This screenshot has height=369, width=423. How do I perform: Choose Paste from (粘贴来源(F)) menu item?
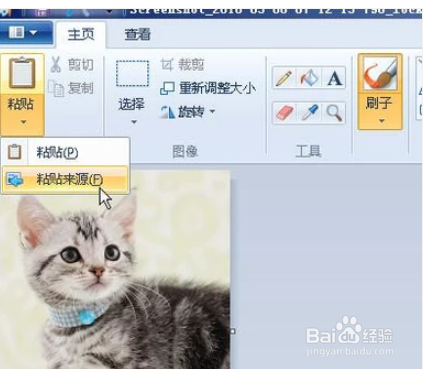[x=65, y=180]
